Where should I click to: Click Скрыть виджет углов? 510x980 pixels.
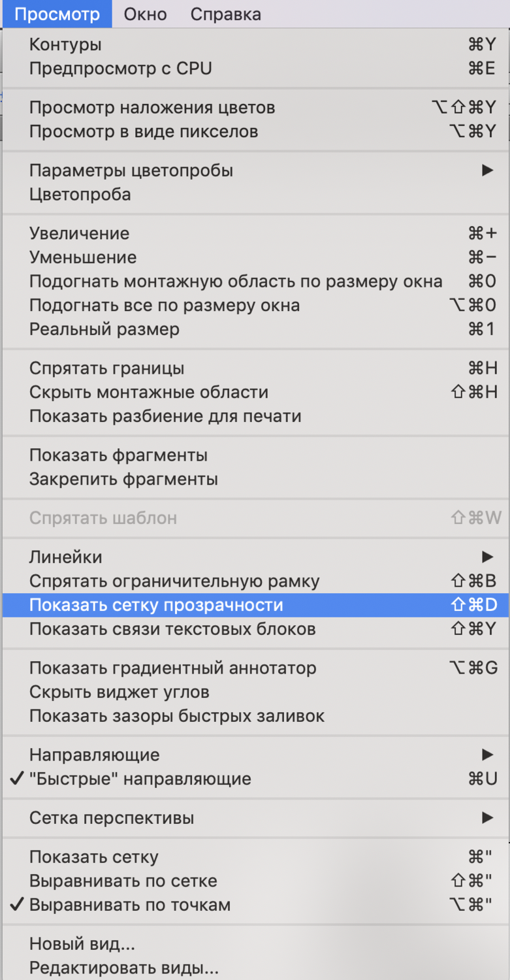click(119, 692)
